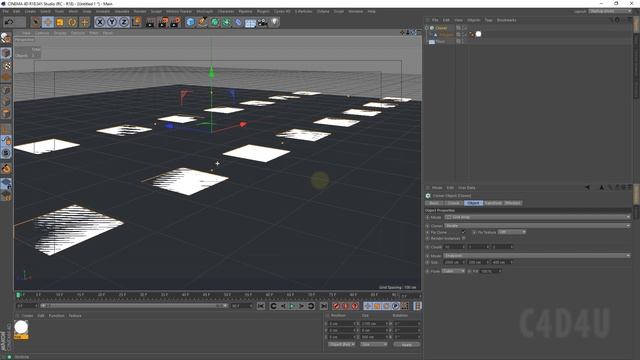This screenshot has height=360, width=640.
Task: Open the Fix Texture Off dropdown
Action: click(511, 232)
